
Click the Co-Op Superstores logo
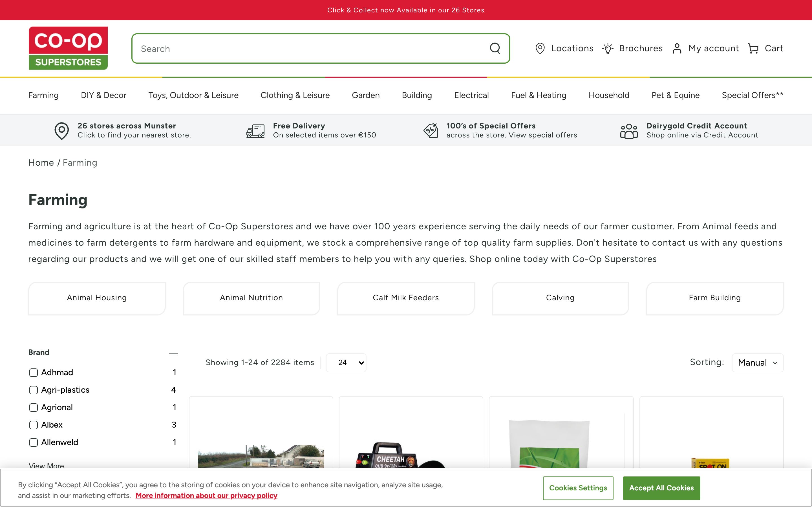pos(68,48)
